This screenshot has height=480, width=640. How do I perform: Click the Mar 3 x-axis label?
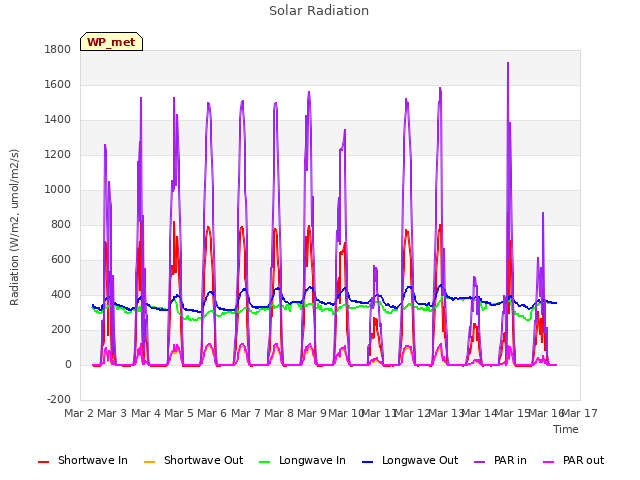click(112, 413)
